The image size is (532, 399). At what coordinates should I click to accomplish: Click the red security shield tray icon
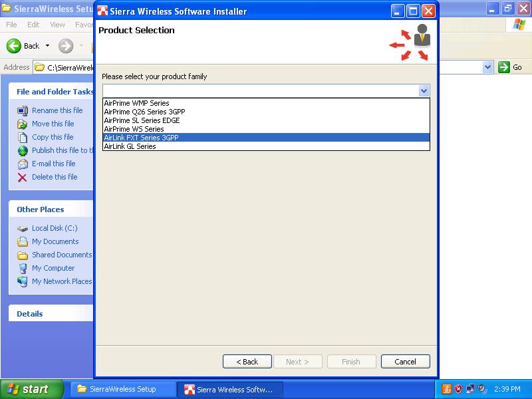pos(458,389)
